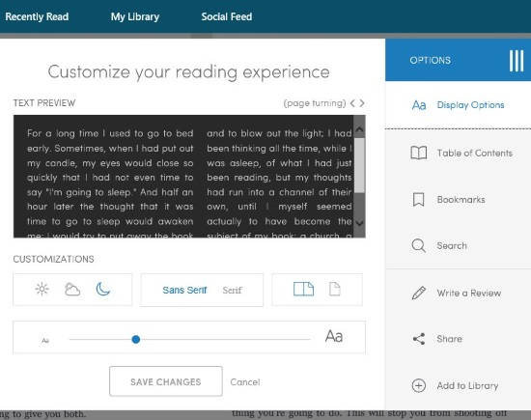Click text preview scrollbar down arrow
The image size is (531, 420).
360,223
